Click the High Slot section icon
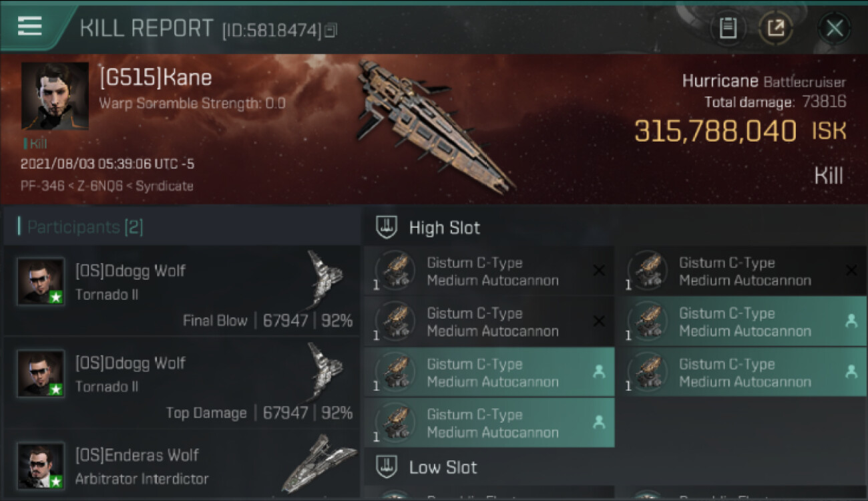This screenshot has height=501, width=868. [x=386, y=227]
